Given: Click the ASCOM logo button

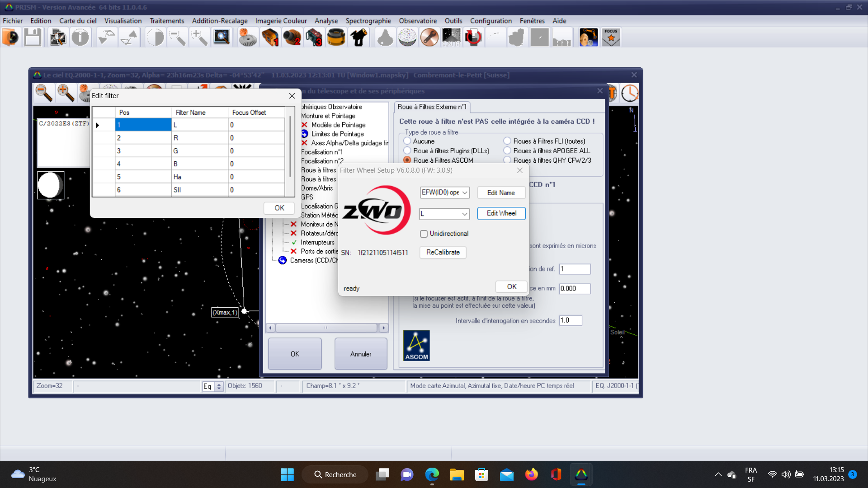Looking at the screenshot, I should pos(416,345).
